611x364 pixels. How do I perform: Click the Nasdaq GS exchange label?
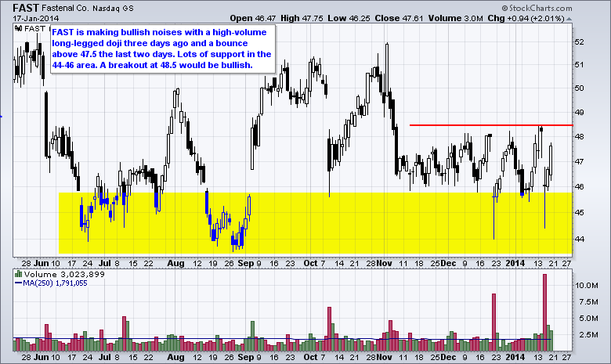click(x=113, y=9)
